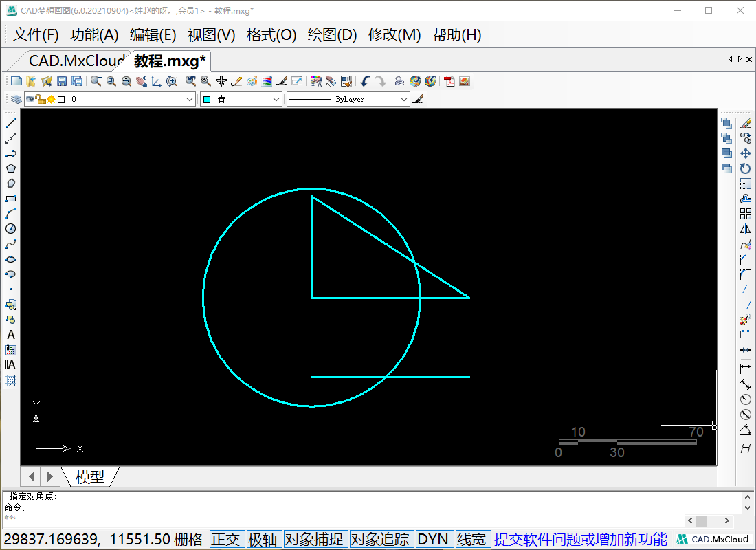Select the Polygon tool in left toolbar
Image resolution: width=756 pixels, height=550 pixels.
point(10,168)
